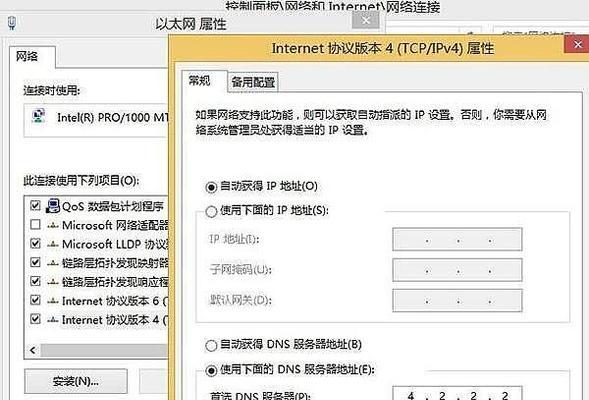Click the left arrow of horizontal scrollbar
Screen dimensions: 589x400
tap(33, 350)
